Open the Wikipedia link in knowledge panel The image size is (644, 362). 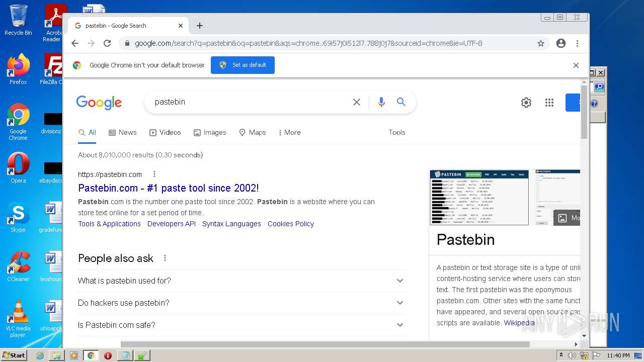[519, 323]
